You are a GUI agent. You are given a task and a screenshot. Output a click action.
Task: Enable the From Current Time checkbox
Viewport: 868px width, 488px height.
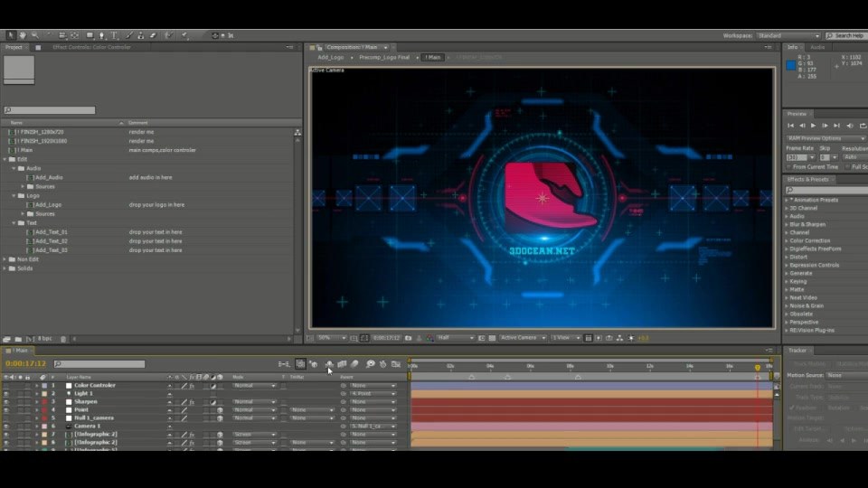(x=788, y=167)
